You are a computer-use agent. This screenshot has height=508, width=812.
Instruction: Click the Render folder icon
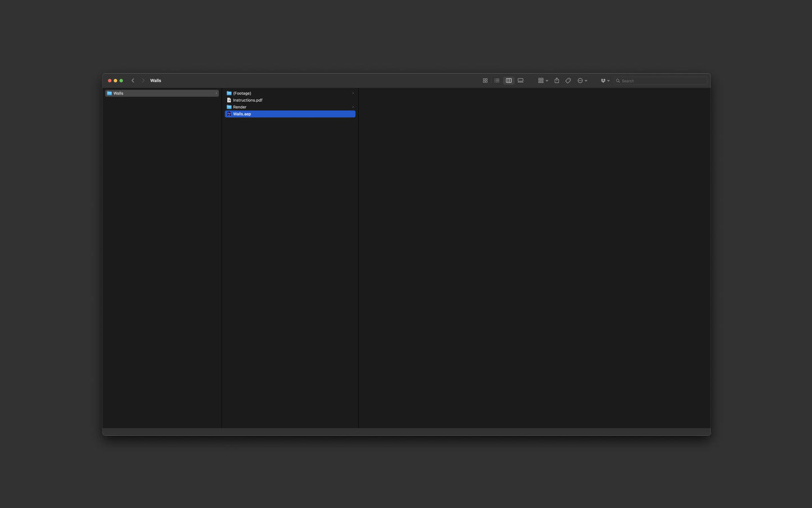[x=229, y=107]
